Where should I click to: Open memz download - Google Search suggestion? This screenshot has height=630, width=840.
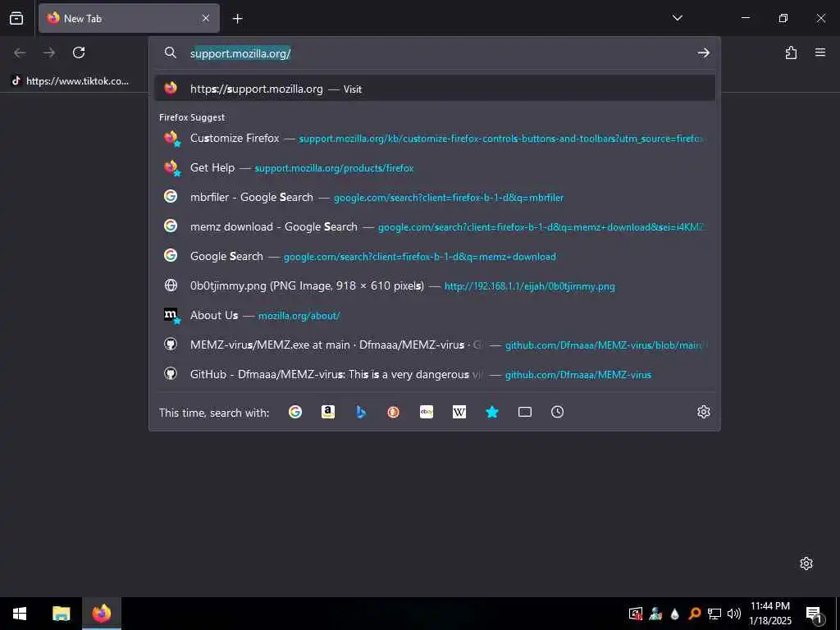pos(435,226)
